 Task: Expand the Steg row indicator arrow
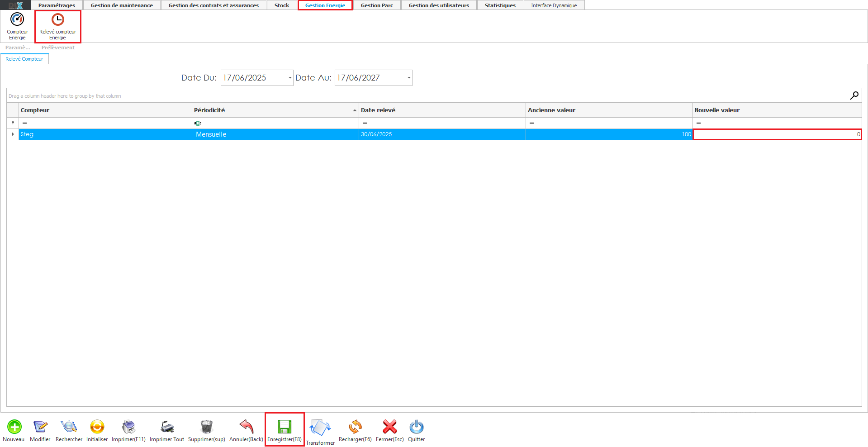(x=13, y=134)
